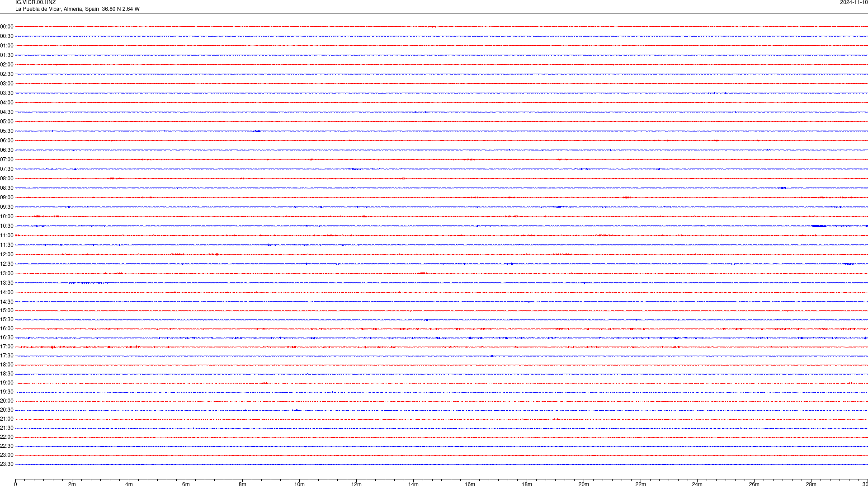This screenshot has width=868, height=488.
Task: Select the 10:30 time label
Action: [7, 226]
